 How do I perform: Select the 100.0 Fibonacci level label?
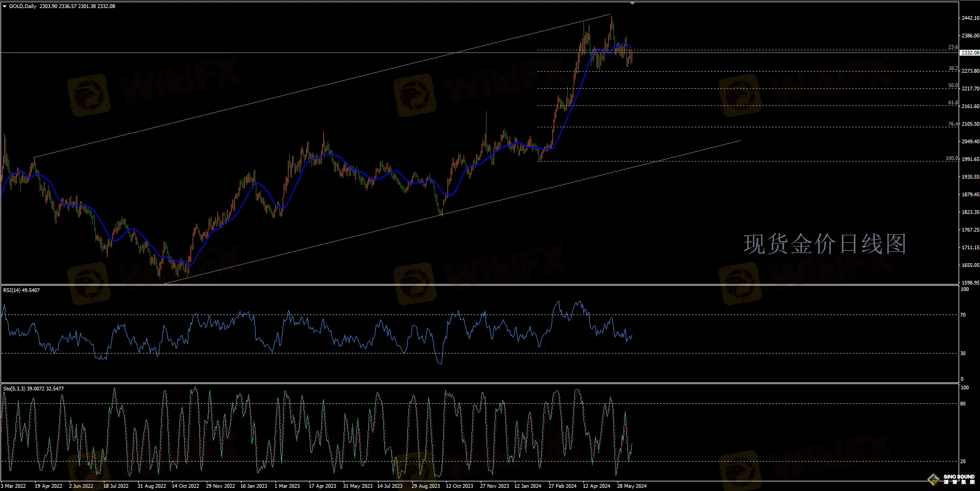pos(952,158)
